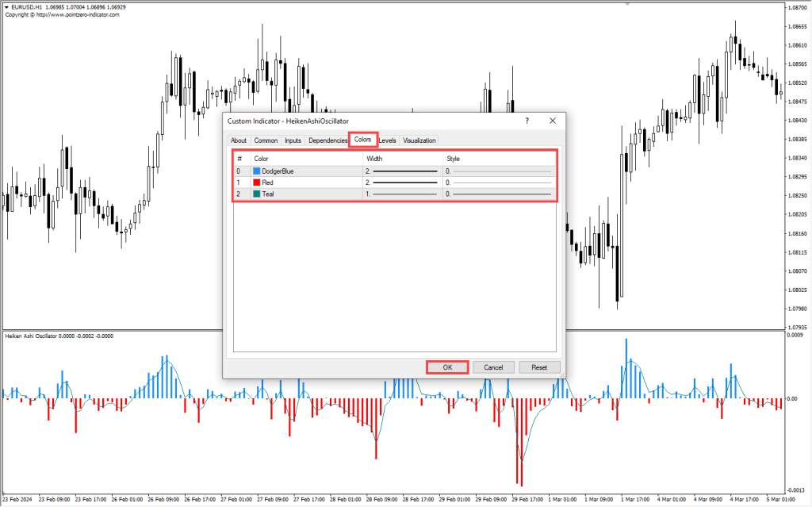
Task: Open the style selector for Red row
Action: [x=500, y=182]
